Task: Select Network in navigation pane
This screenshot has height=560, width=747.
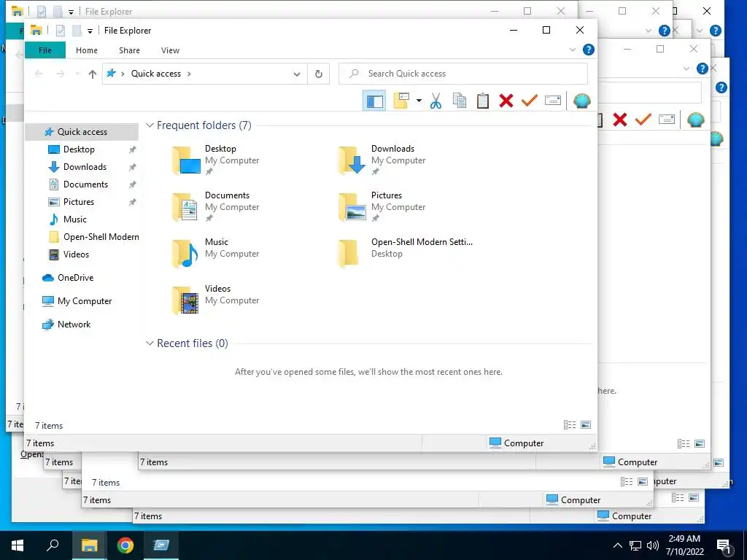Action: (74, 324)
